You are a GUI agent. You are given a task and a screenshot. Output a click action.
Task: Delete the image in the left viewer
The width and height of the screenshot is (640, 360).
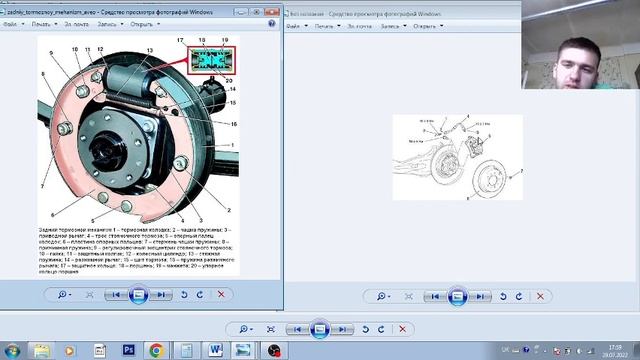[x=221, y=294]
